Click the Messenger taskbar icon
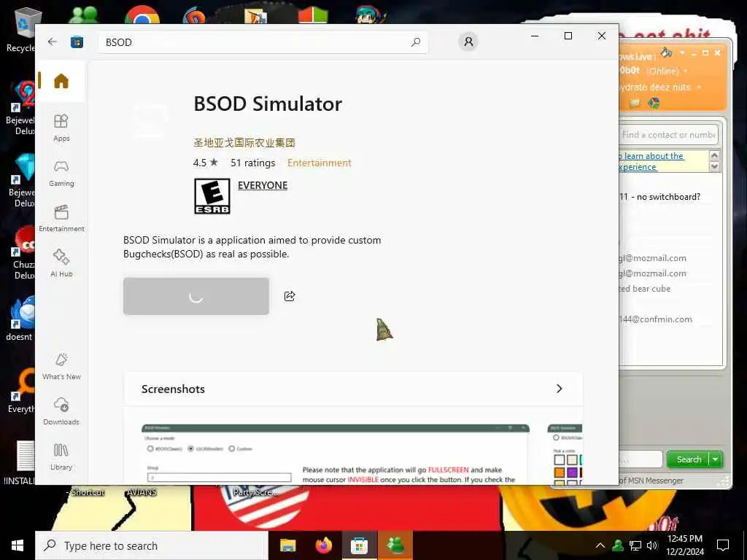 point(395,545)
